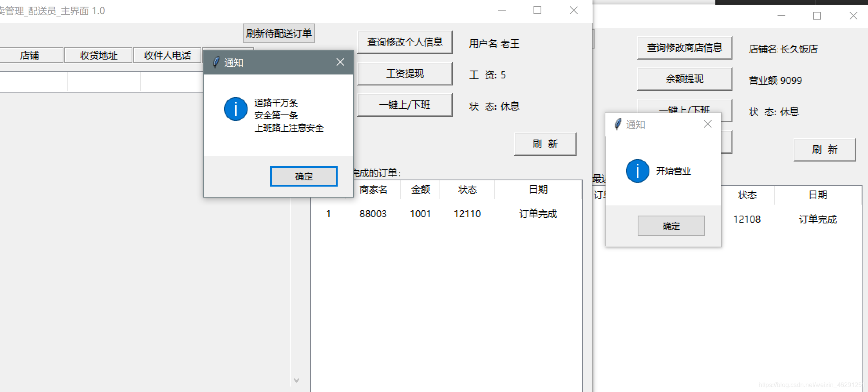The height and width of the screenshot is (392, 868).
Task: Click the 金额 column header in courier table
Action: click(420, 190)
